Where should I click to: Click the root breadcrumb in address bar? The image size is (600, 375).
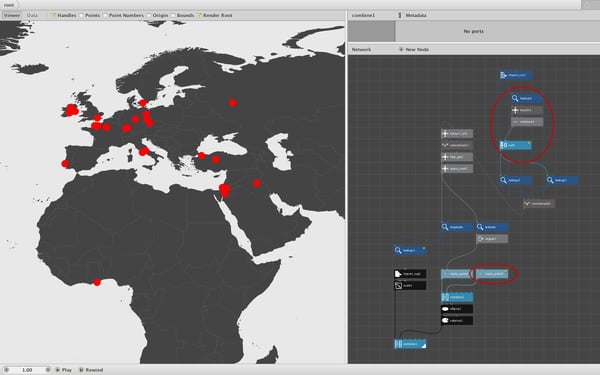click(8, 5)
